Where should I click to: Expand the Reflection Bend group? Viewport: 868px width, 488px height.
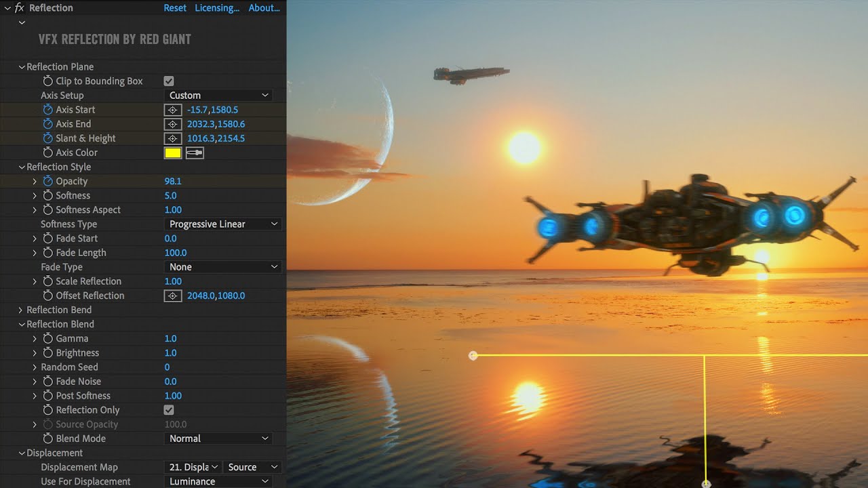[x=22, y=310]
